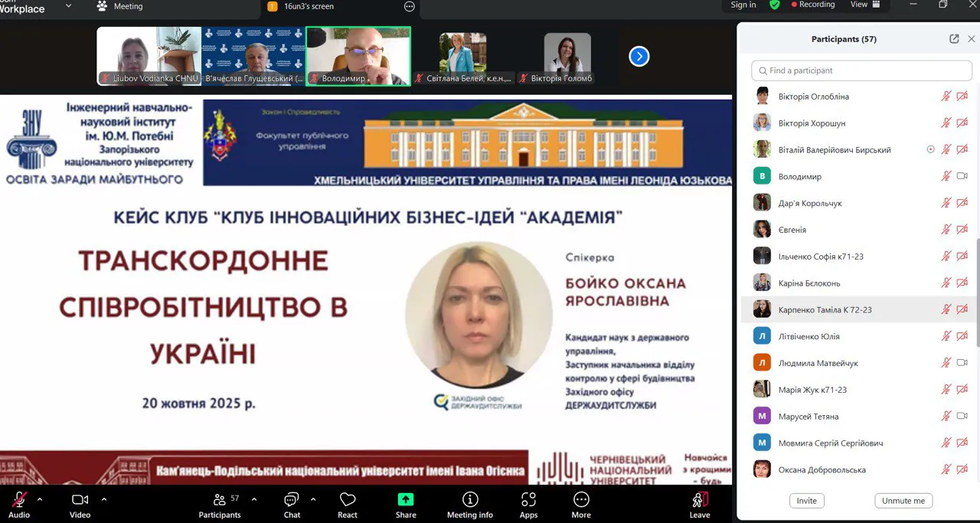Viewport: 980px width, 523px height.
Task: Click the Leave meeting icon
Action: pyautogui.click(x=700, y=500)
